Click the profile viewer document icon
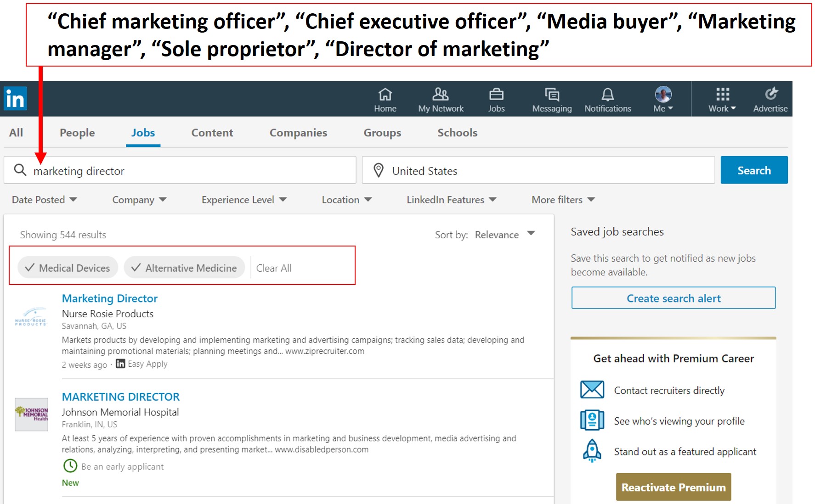The width and height of the screenshot is (815, 504). [592, 420]
